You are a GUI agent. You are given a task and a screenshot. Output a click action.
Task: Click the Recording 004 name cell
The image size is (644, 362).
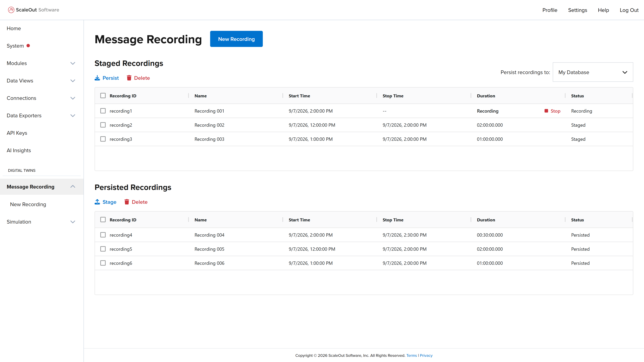(209, 235)
